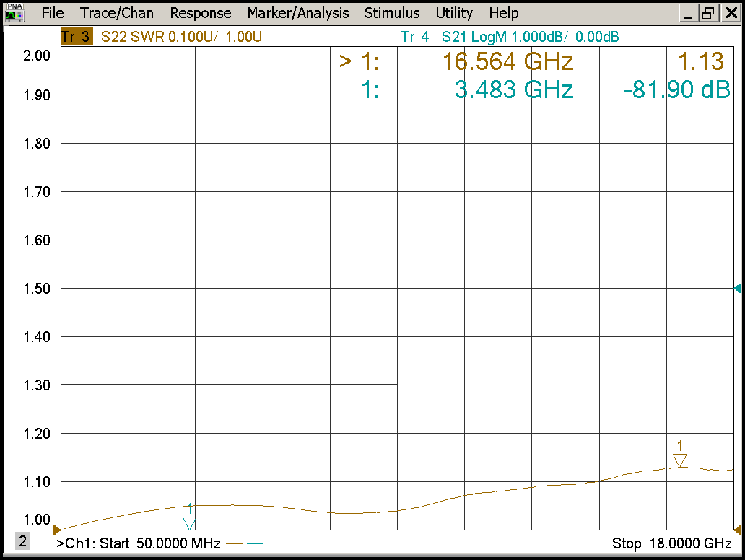Activate the Tr 3 trace label
The height and width of the screenshot is (560, 745).
point(76,37)
